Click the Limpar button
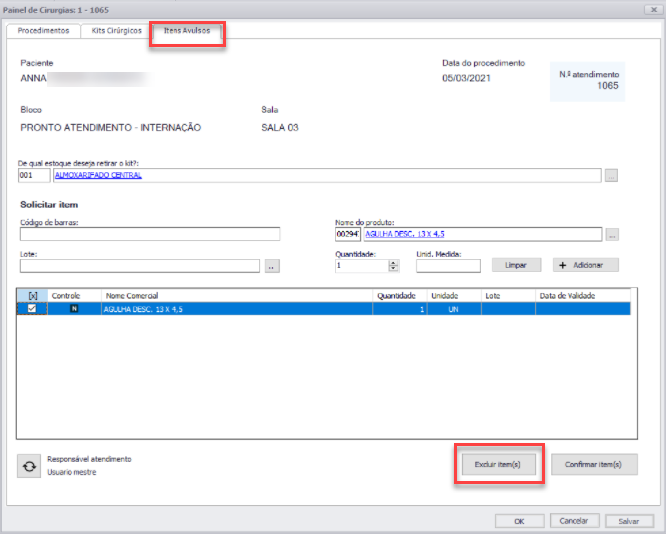 [x=516, y=265]
